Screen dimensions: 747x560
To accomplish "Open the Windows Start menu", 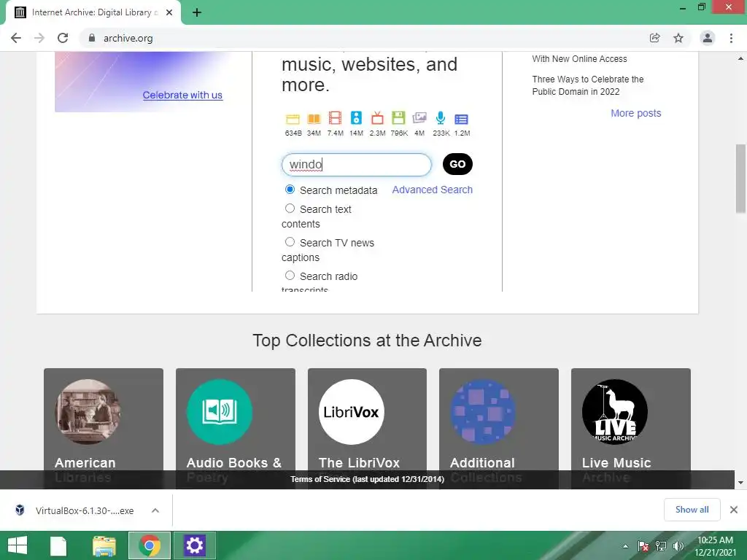I will [x=18, y=545].
